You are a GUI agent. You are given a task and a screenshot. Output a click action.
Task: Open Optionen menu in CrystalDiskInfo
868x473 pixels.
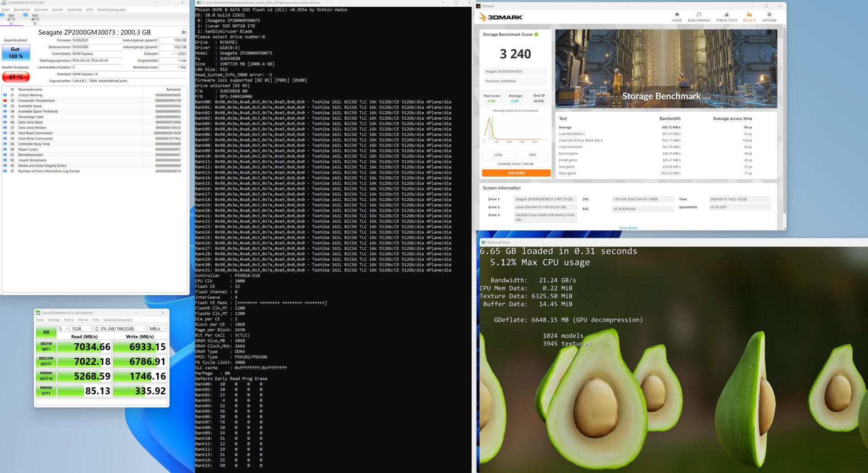pyautogui.click(x=41, y=9)
